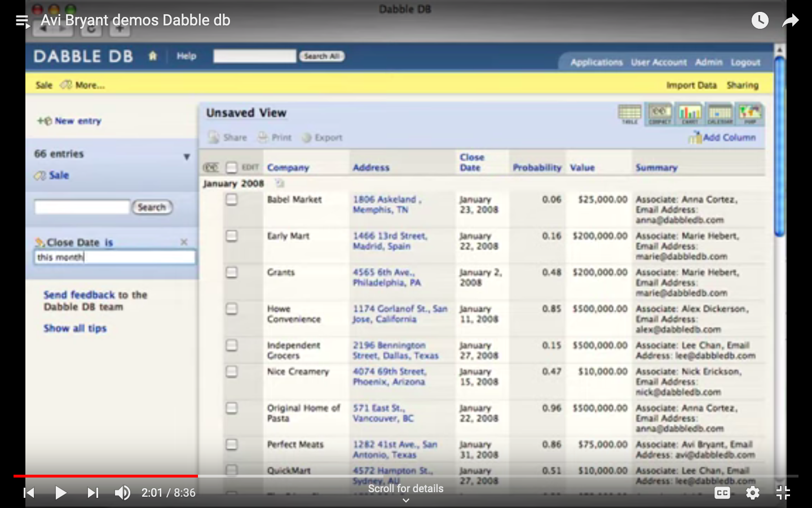Check the Original Home of Pasta checkbox
The width and height of the screenshot is (812, 508).
point(231,408)
